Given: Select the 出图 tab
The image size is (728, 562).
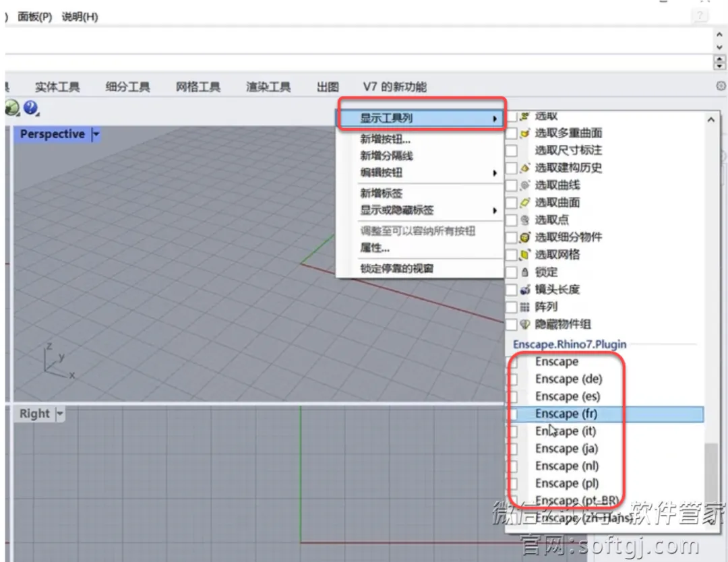Looking at the screenshot, I should coord(328,87).
